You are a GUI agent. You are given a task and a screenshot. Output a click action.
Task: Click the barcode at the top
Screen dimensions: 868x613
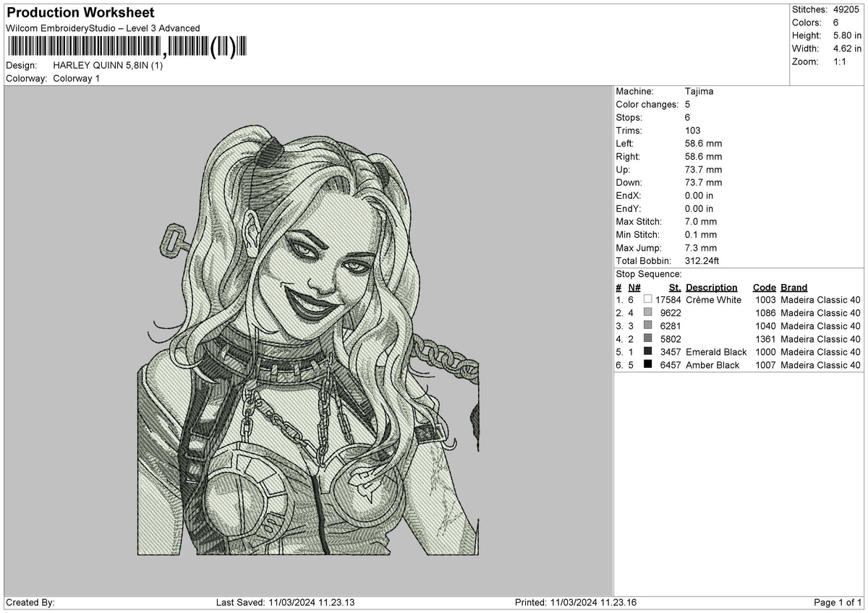pyautogui.click(x=126, y=47)
